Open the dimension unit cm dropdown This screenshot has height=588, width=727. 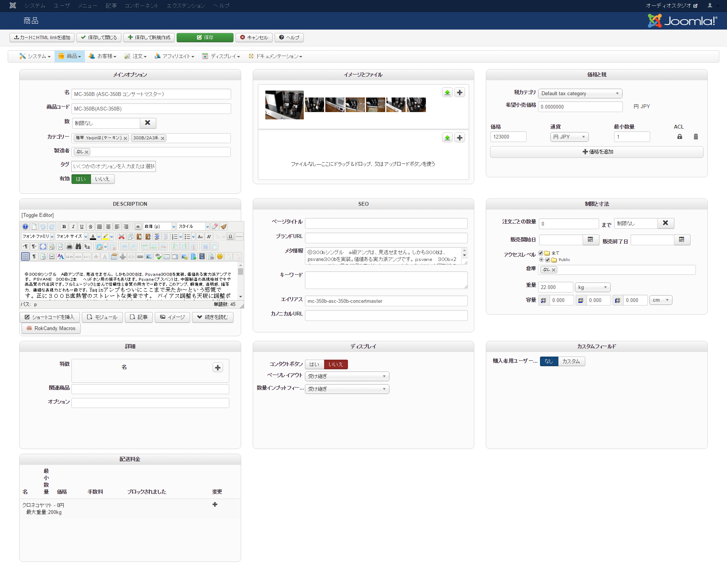[661, 300]
